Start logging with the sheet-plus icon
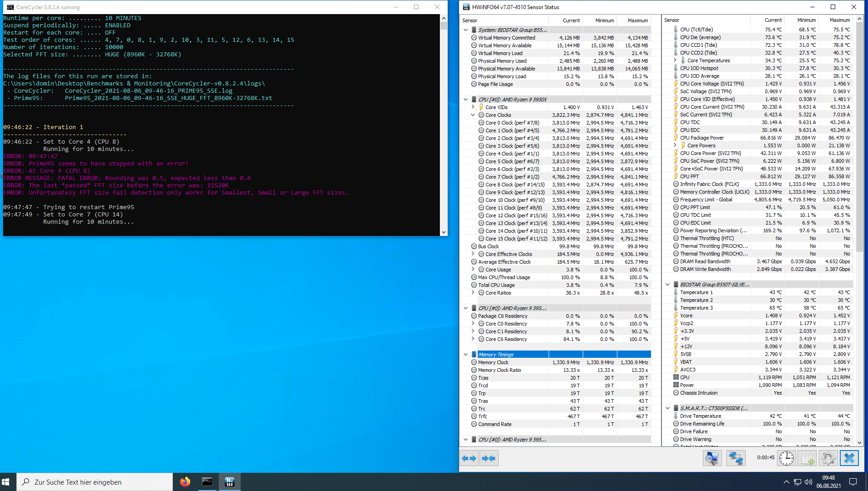The image size is (868, 491). pyautogui.click(x=807, y=458)
